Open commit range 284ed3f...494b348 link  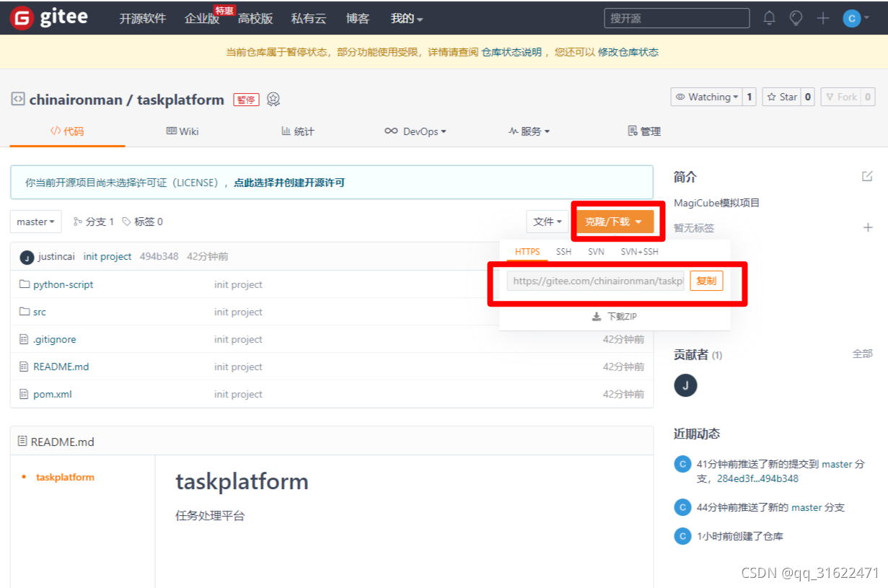[x=757, y=478]
